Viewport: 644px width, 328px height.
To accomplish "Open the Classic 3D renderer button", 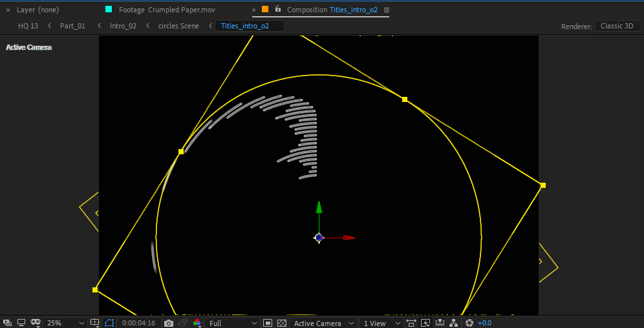I will coord(617,26).
